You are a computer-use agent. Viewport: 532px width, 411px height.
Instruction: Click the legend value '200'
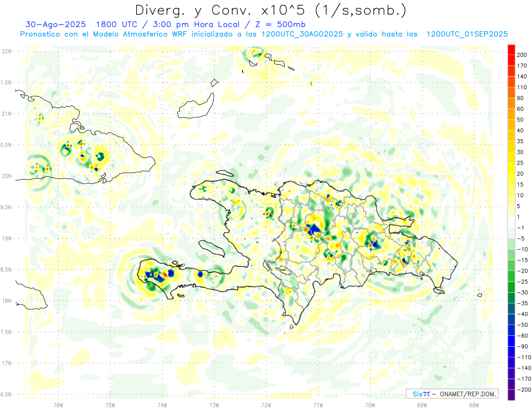[x=522, y=55]
